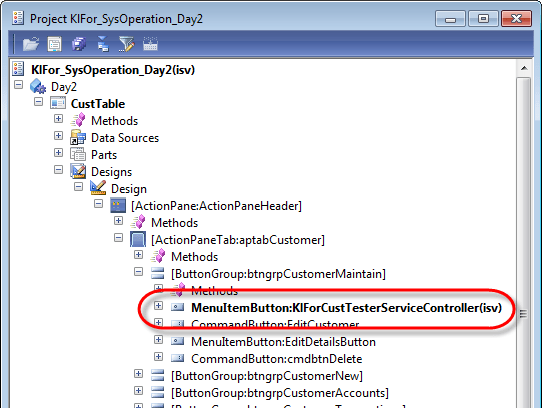
Task: Click the Designs node icon
Action: point(78,171)
